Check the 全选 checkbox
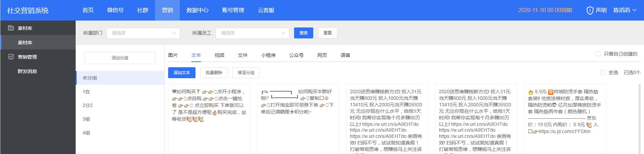Viewport: 644px width, 154px height. 603,72
